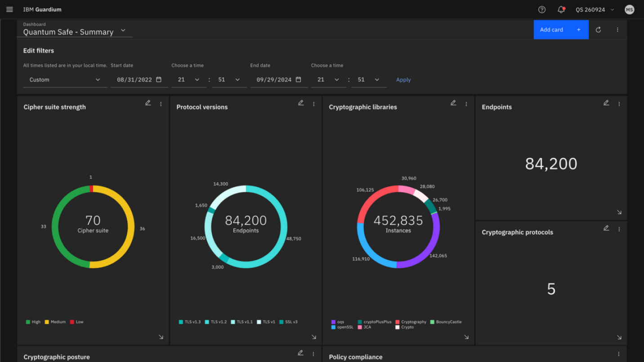Click the IBM Guardium product title

pos(42,9)
